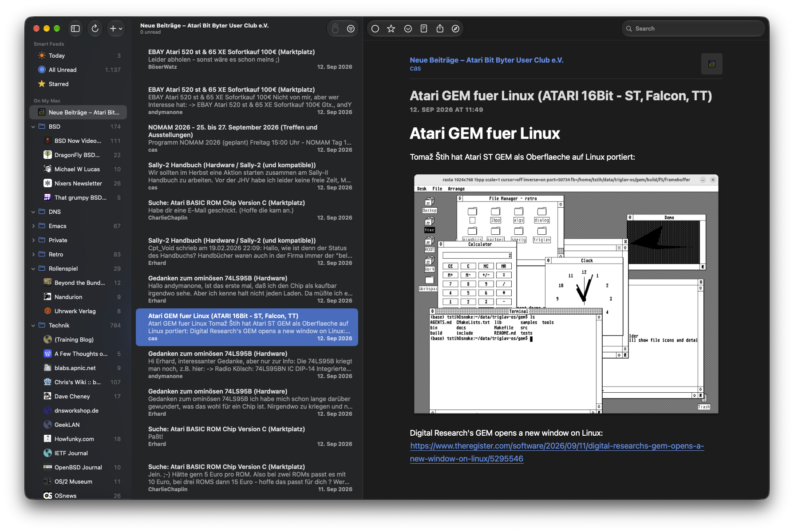This screenshot has height=532, width=794.
Task: Click the article author 'cas' link
Action: point(415,68)
